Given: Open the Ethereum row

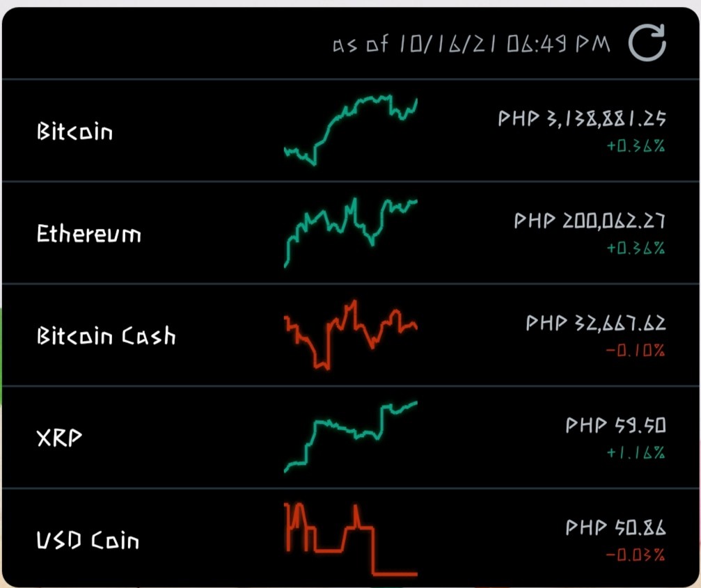Looking at the screenshot, I should 351,233.
